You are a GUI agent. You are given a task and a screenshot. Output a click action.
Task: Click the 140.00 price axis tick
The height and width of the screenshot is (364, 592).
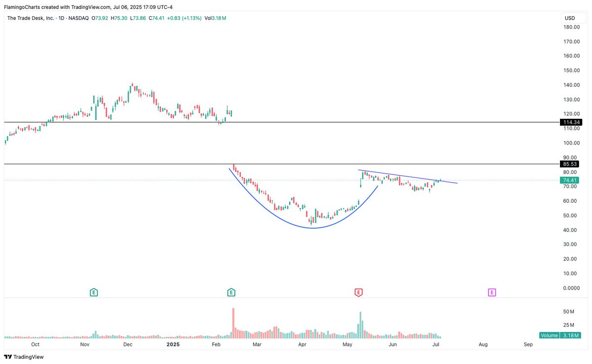click(571, 85)
